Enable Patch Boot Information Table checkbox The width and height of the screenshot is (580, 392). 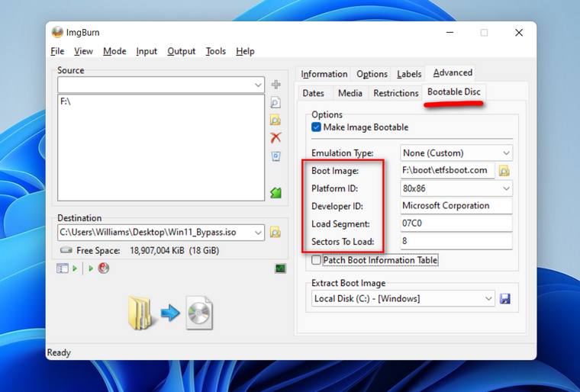[316, 260]
